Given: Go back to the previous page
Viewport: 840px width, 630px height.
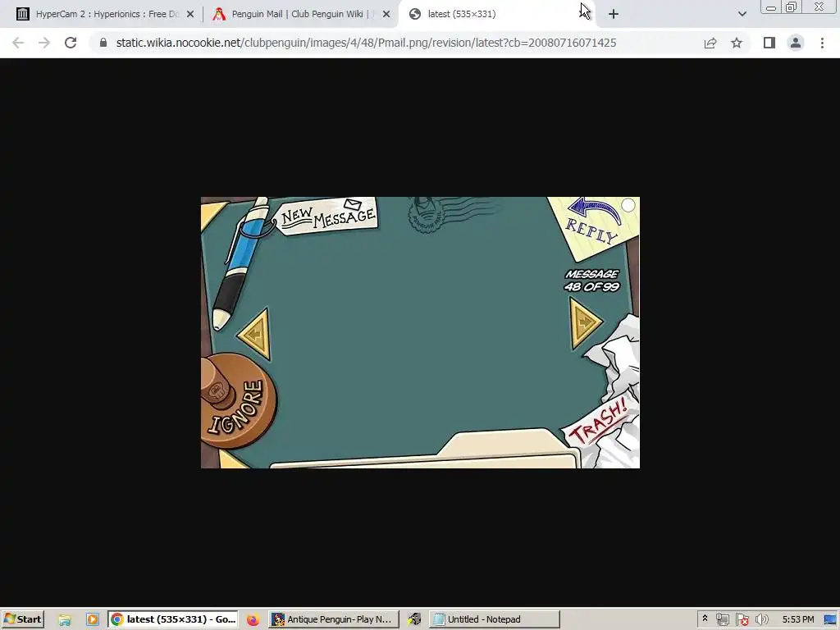Looking at the screenshot, I should (x=18, y=43).
